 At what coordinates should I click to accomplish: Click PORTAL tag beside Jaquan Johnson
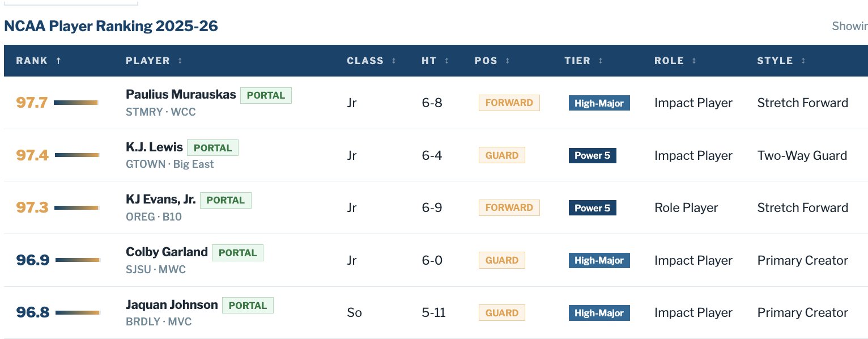point(248,306)
